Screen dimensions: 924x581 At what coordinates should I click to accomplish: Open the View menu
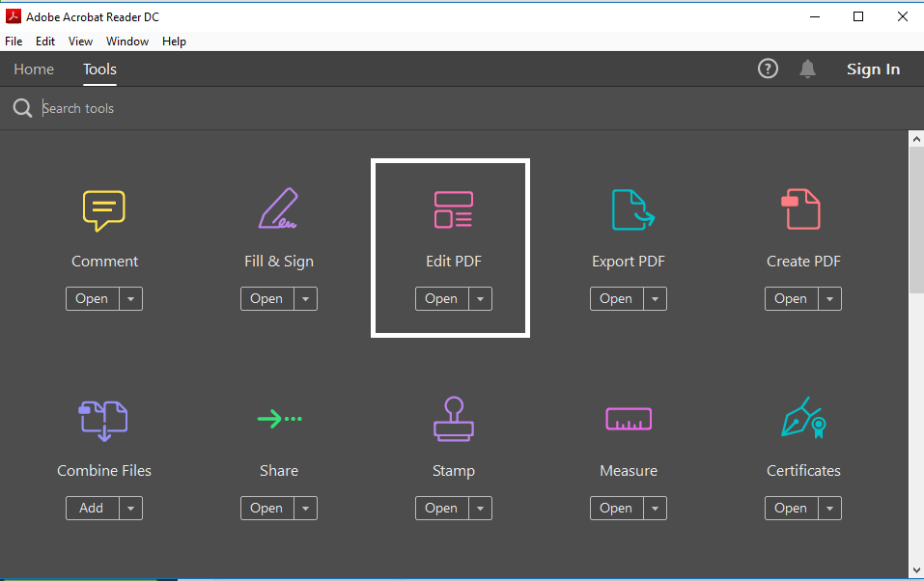80,41
